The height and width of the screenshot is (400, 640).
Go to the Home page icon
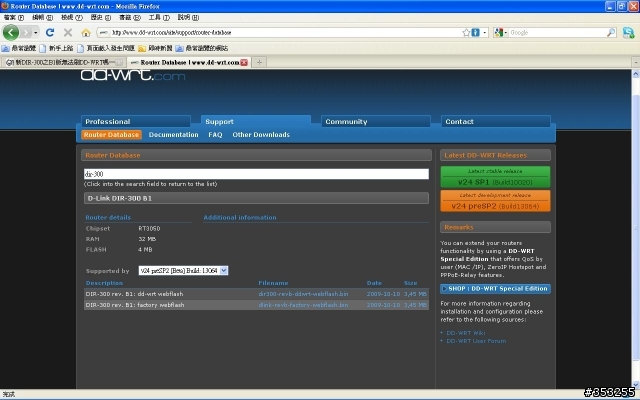[x=86, y=33]
